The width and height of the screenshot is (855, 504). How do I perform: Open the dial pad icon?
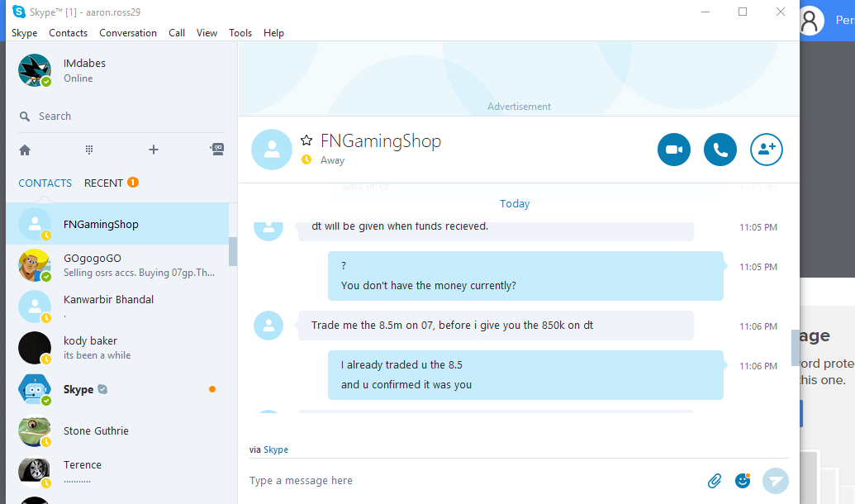click(89, 150)
